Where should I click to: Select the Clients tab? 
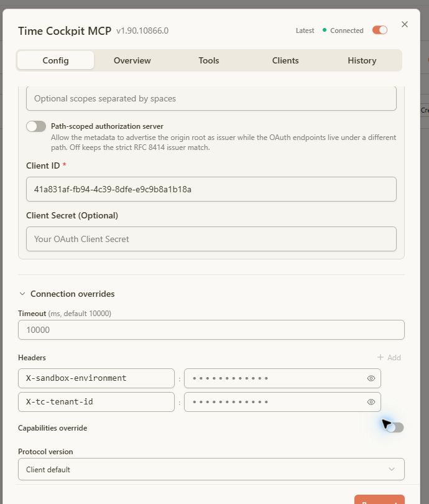point(285,60)
